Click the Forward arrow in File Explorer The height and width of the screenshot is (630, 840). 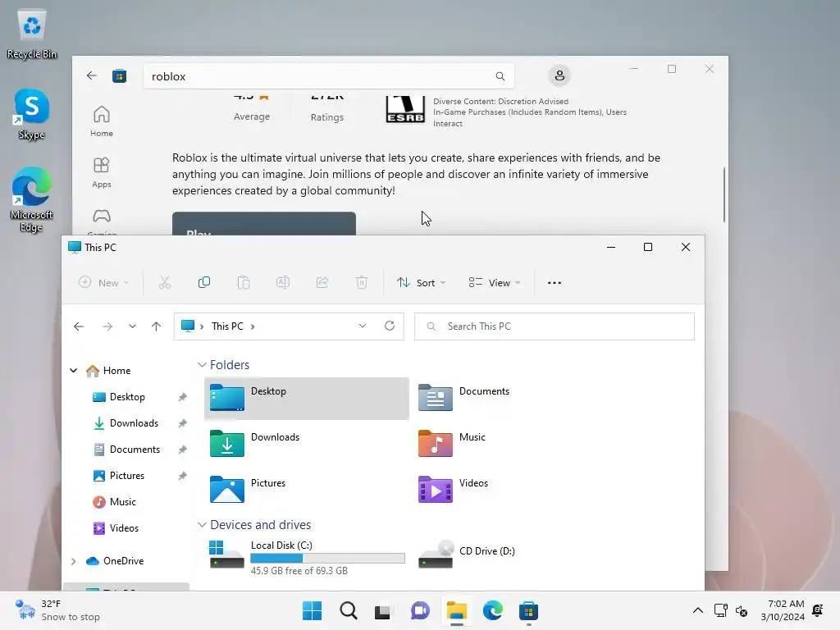pos(107,326)
